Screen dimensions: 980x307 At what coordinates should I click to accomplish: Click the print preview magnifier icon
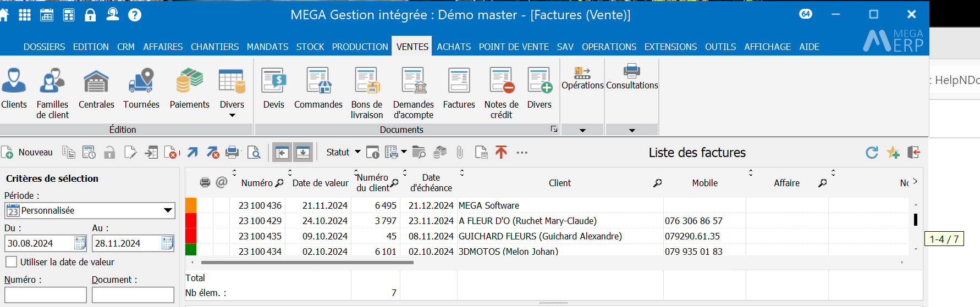click(x=254, y=153)
